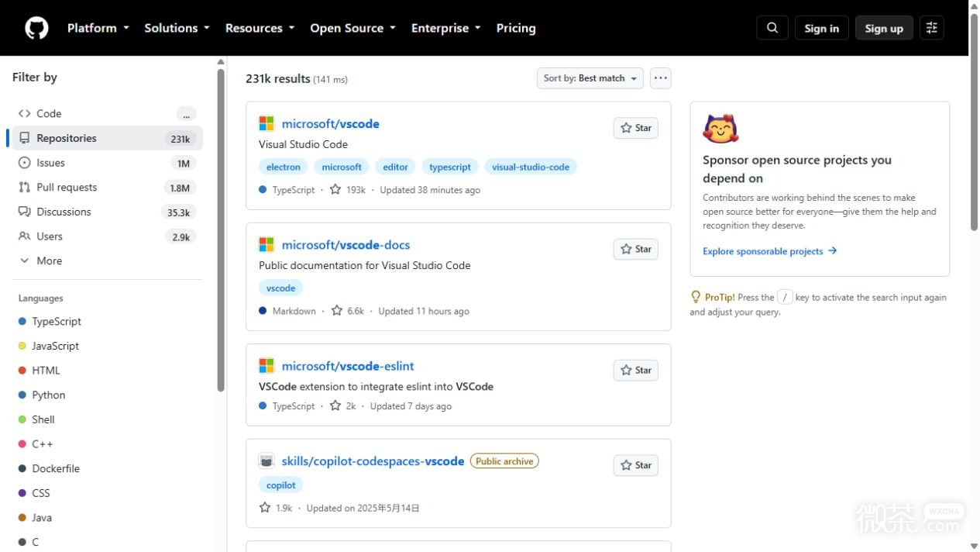
Task: Open appearance settings sliders icon in header
Action: pos(932,28)
